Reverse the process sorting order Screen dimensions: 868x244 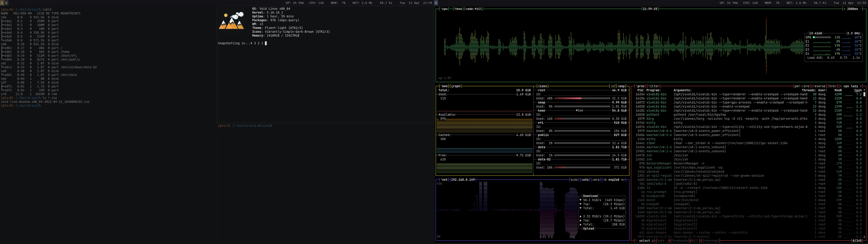[819, 86]
